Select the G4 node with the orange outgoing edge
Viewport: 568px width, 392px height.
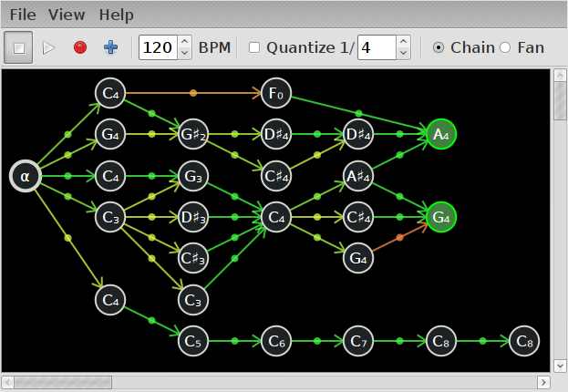(358, 258)
